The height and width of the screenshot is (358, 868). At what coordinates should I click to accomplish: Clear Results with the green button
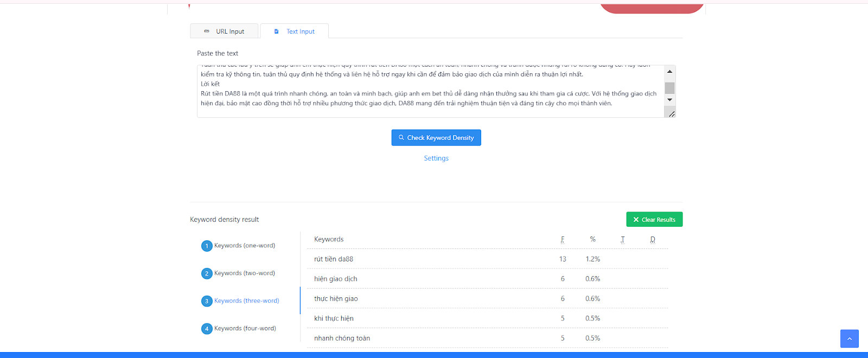(x=654, y=220)
